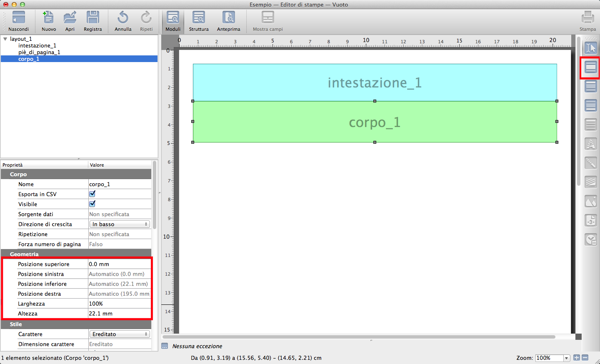Screen dimensions: 600x364
Task: Click the Altezza value field
Action: coord(119,314)
